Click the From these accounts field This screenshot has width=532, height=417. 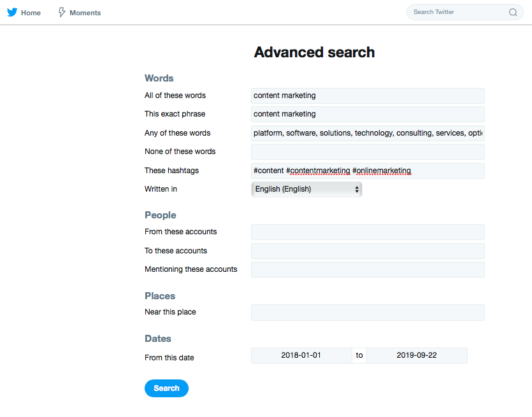[368, 232]
